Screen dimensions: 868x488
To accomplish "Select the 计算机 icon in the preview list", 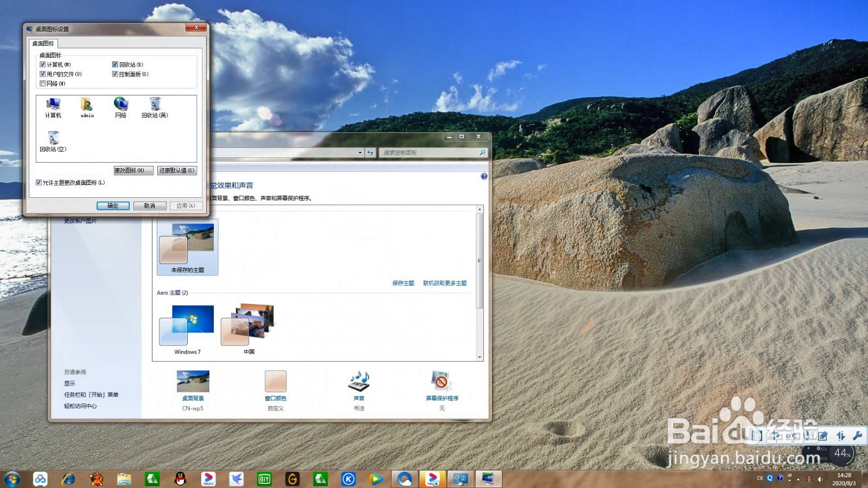I will (x=53, y=108).
